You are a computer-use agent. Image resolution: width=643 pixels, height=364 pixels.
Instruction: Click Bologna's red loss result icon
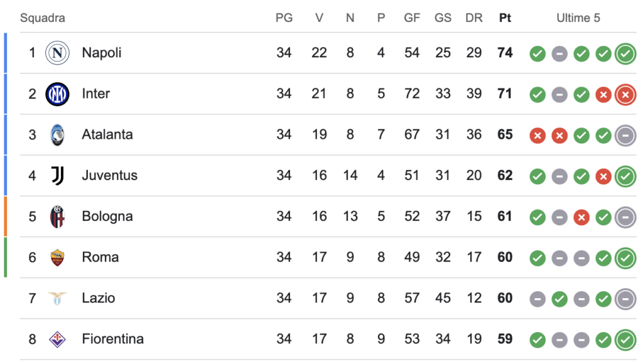(x=581, y=217)
